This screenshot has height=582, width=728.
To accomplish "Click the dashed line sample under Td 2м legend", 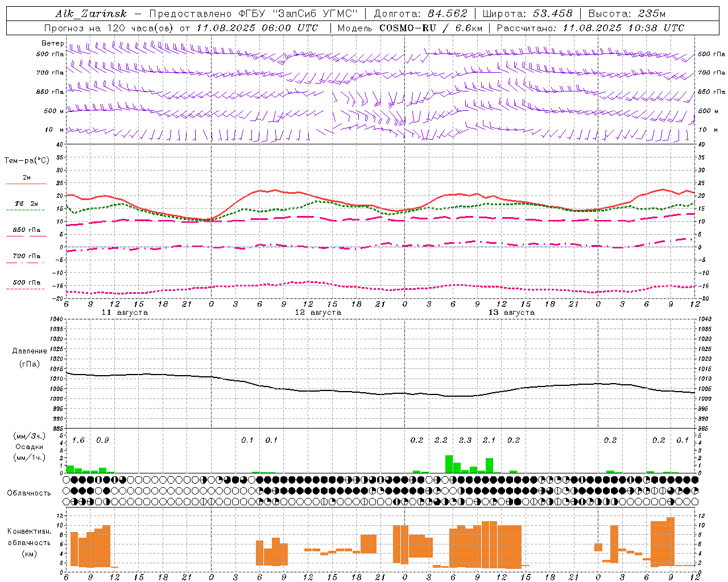I will 26,210.
